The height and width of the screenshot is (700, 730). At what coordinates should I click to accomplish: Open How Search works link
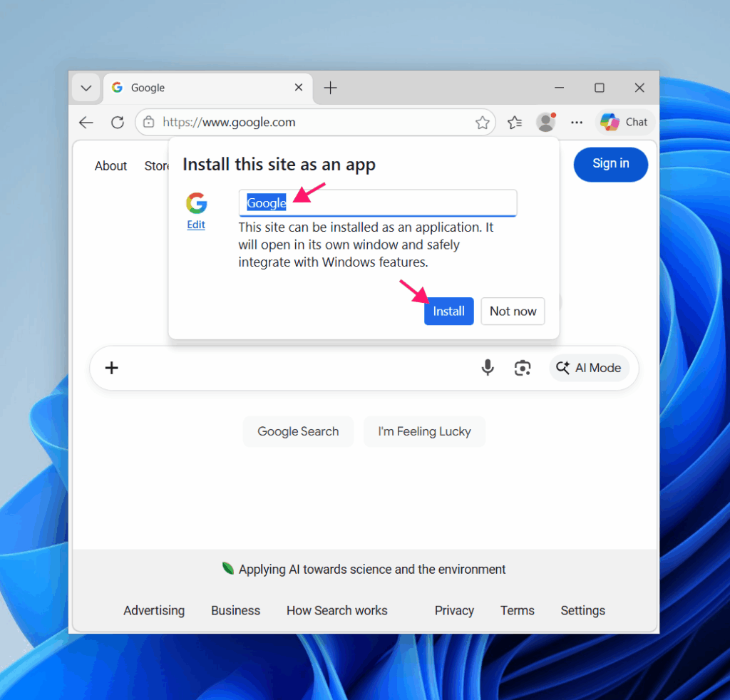click(x=337, y=611)
